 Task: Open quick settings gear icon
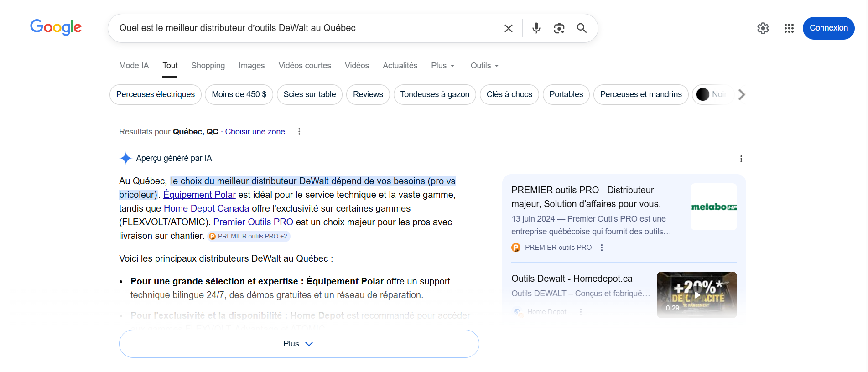(x=763, y=28)
